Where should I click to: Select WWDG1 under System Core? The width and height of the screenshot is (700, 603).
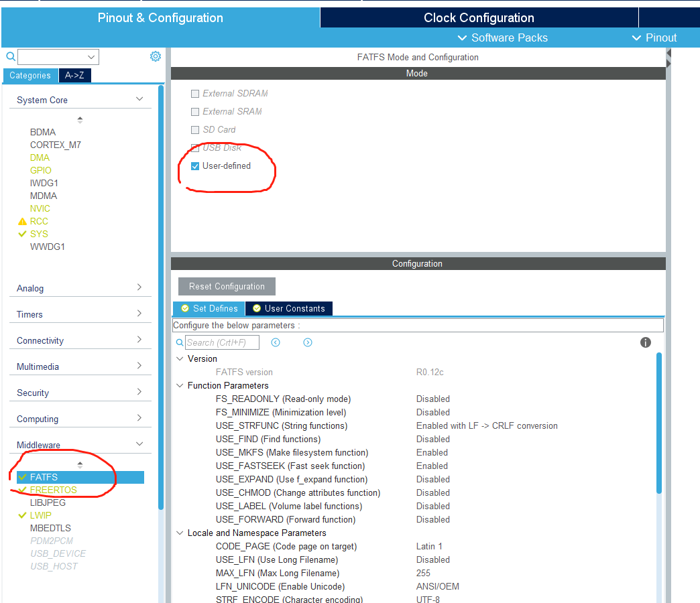click(48, 247)
